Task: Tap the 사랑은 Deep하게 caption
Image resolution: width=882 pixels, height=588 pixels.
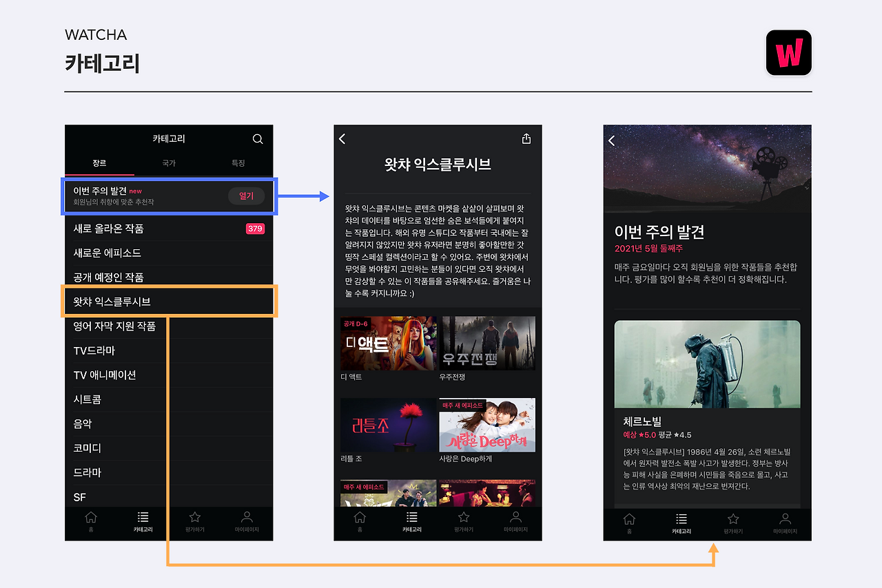Action: coord(465,459)
